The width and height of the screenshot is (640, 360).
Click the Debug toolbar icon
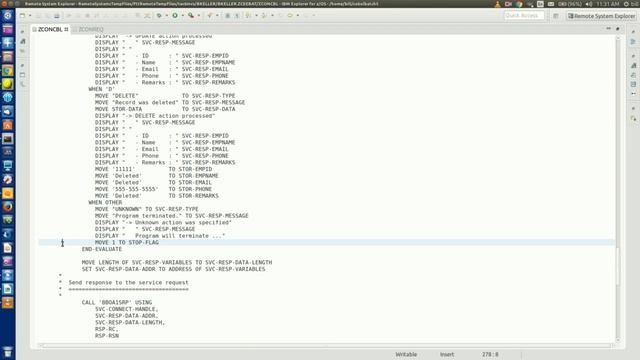160,16
